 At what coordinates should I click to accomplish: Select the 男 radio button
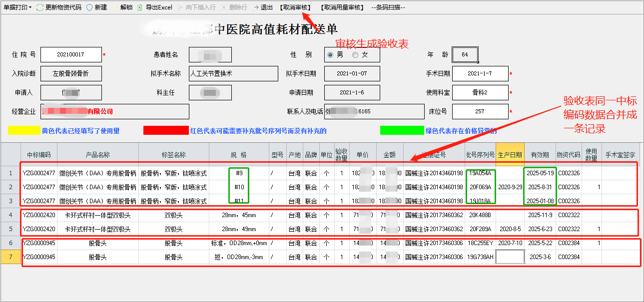click(330, 55)
